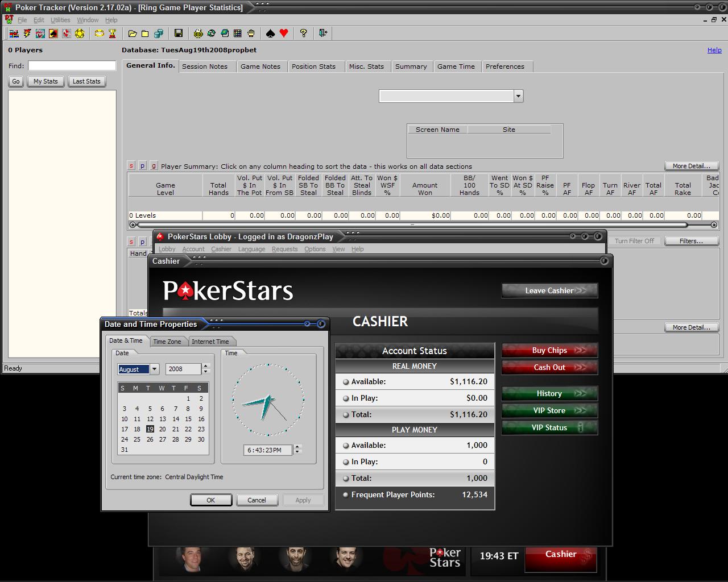The width and height of the screenshot is (728, 582).
Task: Select day 25 in the August calendar
Action: 137,439
